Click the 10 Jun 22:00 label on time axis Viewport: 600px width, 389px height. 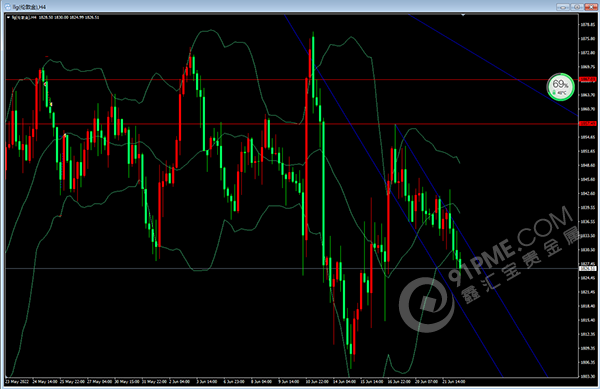(317, 381)
